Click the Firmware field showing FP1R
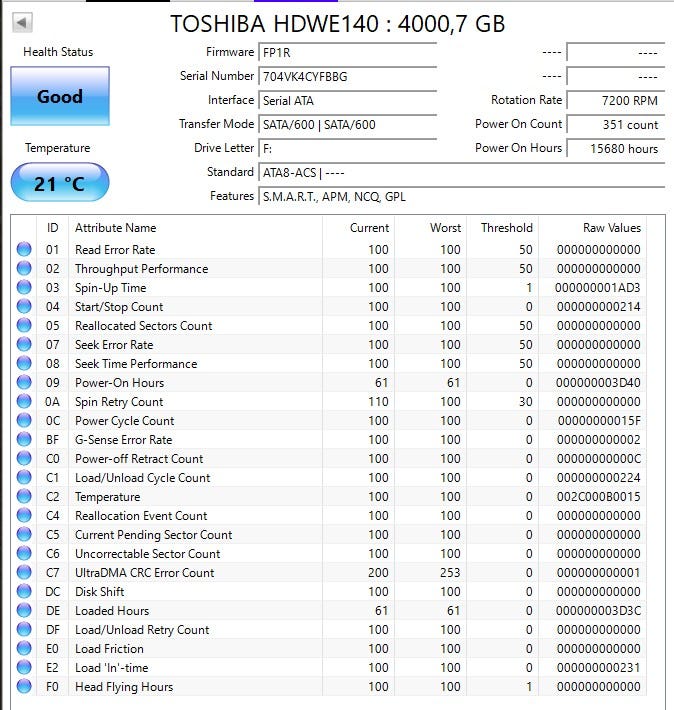The width and height of the screenshot is (674, 710). click(347, 53)
